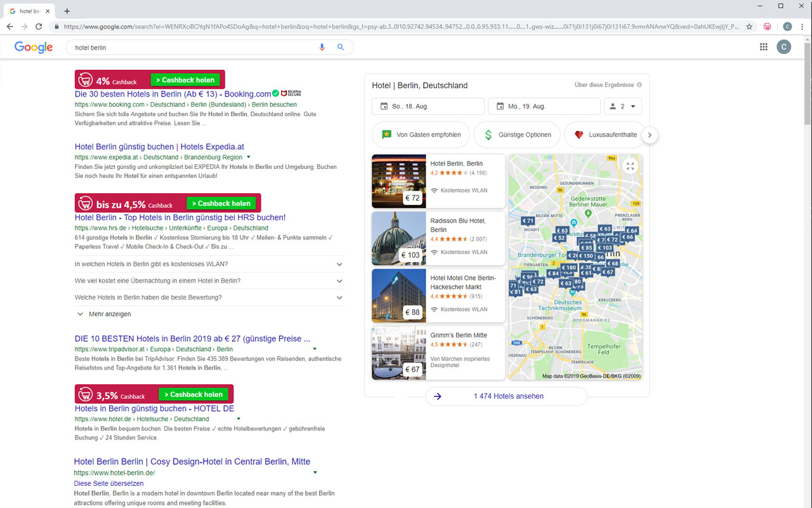The height and width of the screenshot is (508, 812).
Task: Select the check-in date So., 18. Aug.
Action: (428, 106)
